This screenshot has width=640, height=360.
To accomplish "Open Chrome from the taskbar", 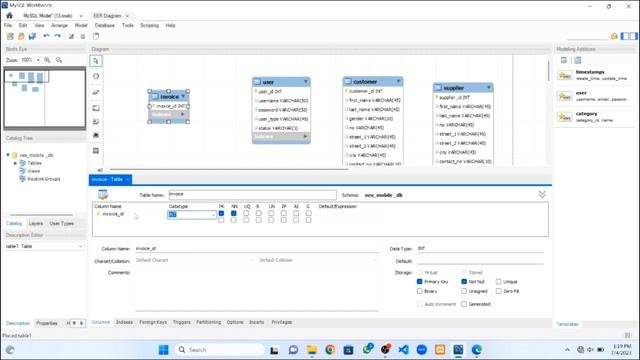I will pyautogui.click(x=330, y=350).
